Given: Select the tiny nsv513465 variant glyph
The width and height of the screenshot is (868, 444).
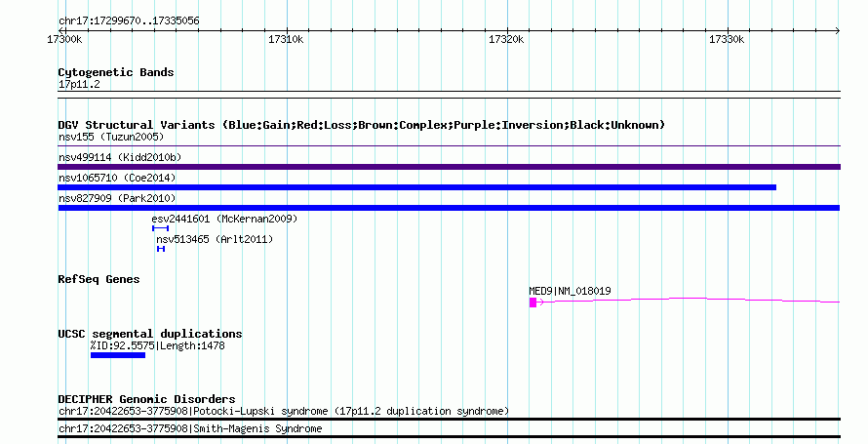Looking at the screenshot, I should pyautogui.click(x=161, y=249).
